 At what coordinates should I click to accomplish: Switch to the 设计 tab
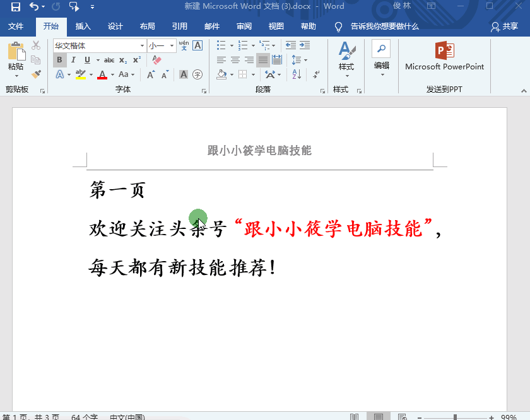click(115, 26)
